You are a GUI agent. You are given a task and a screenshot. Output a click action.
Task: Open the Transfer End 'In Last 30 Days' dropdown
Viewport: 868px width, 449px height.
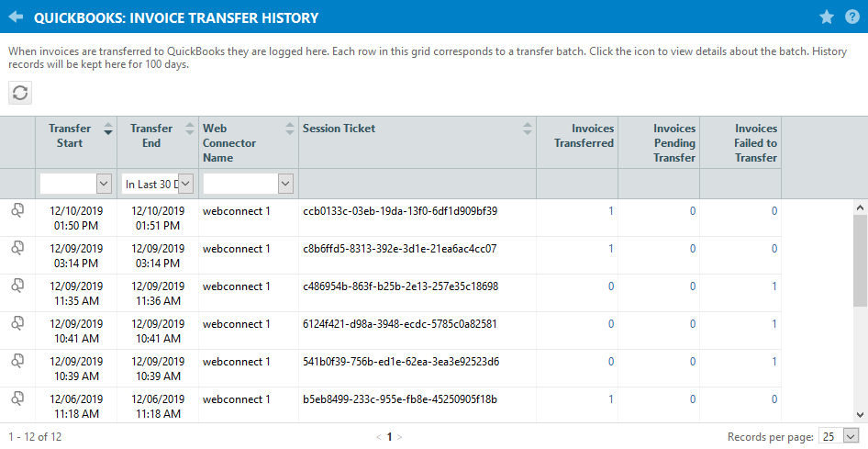pos(185,184)
